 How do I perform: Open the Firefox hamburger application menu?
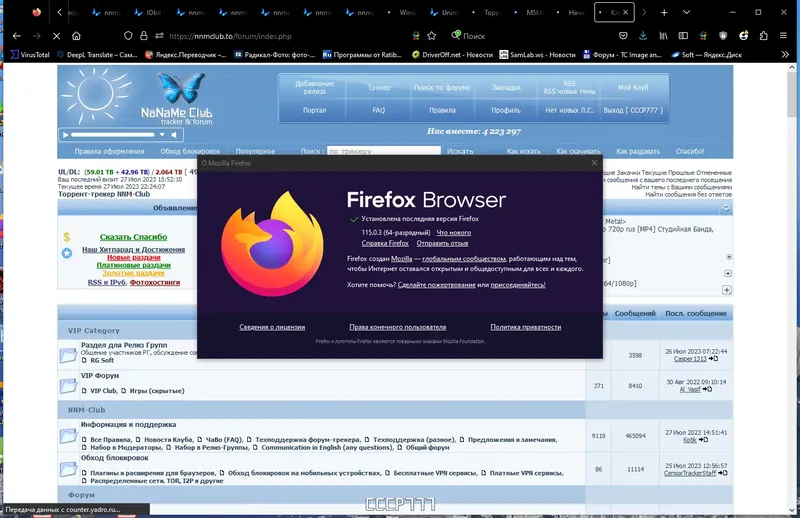pos(783,36)
